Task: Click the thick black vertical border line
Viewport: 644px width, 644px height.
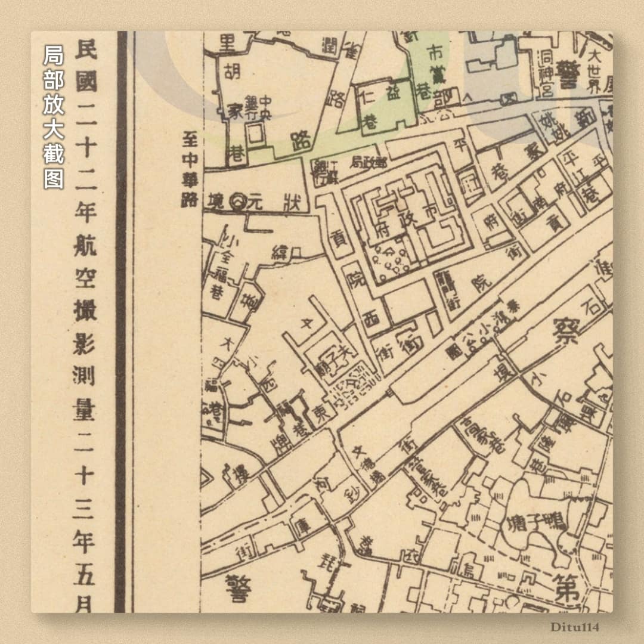Action: click(x=122, y=322)
